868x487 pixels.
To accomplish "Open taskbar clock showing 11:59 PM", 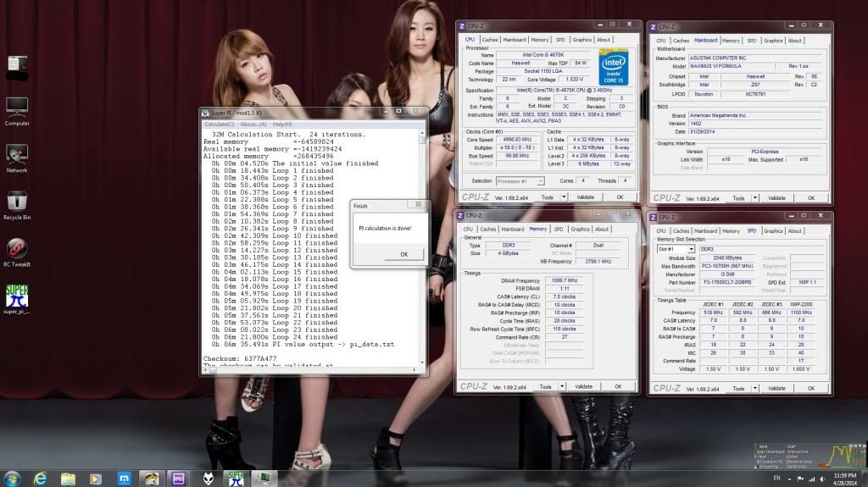I will click(x=845, y=479).
